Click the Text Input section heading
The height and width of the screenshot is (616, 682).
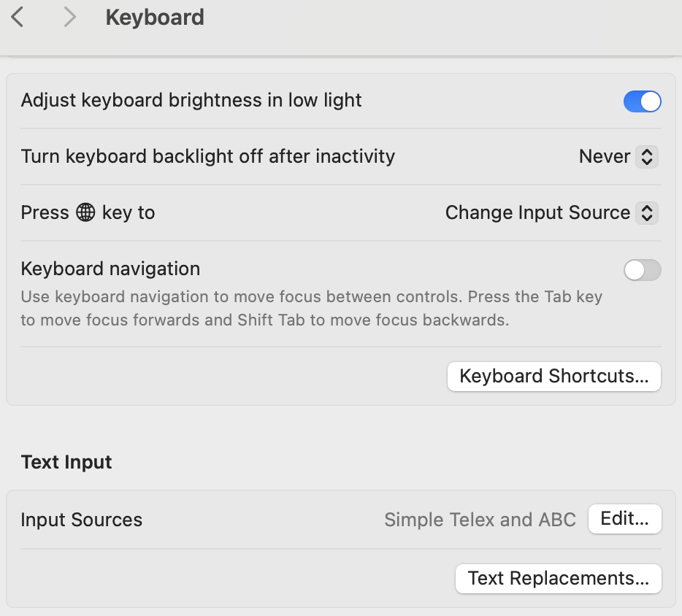coord(66,462)
